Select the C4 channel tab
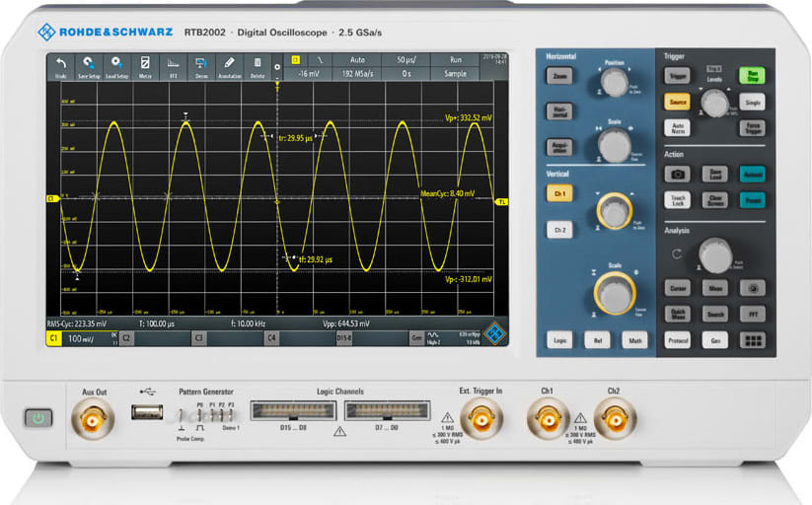 click(271, 338)
